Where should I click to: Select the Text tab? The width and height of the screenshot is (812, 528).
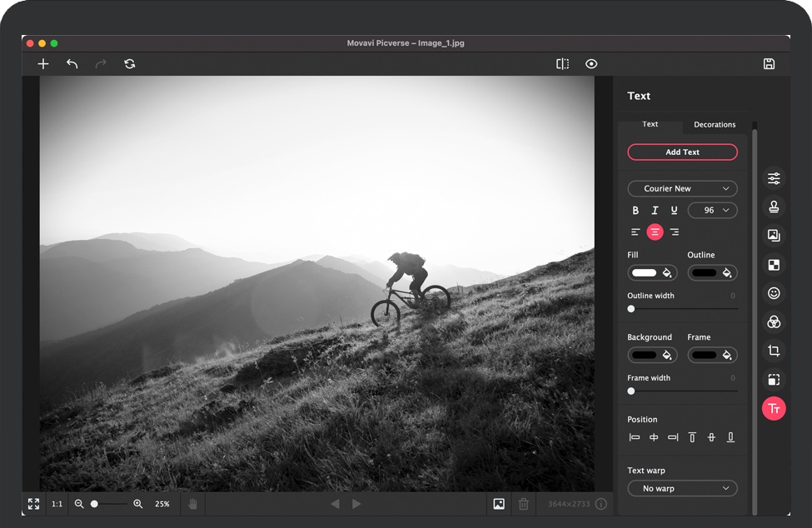click(x=650, y=124)
